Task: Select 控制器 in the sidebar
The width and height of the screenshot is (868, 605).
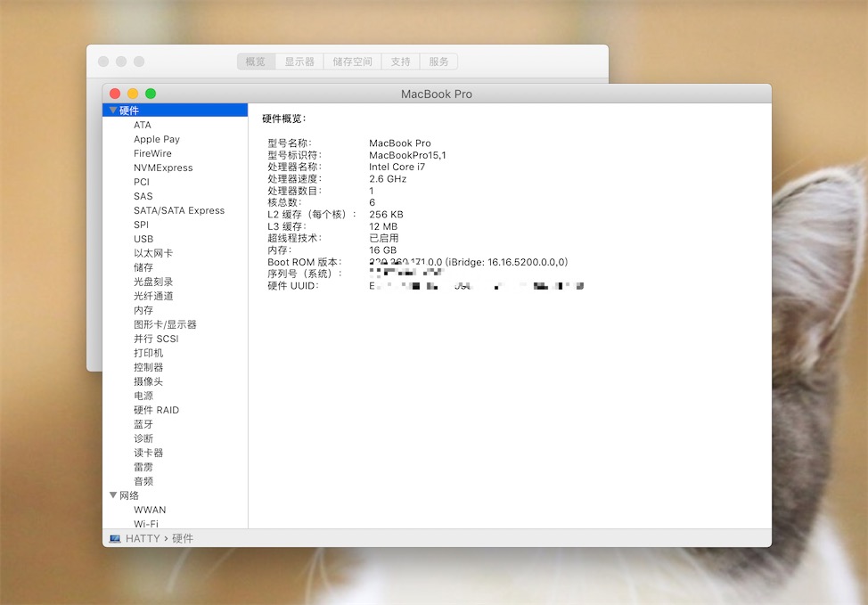Action: 148,367
